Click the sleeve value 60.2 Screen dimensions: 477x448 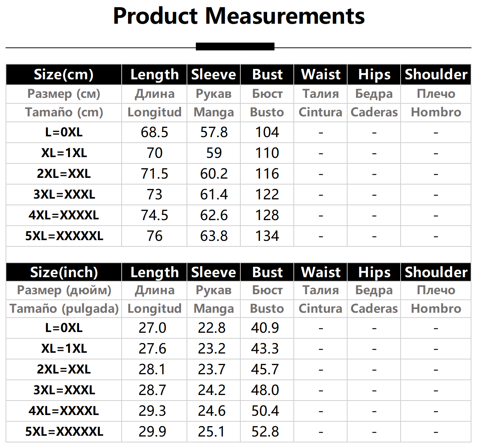214,174
